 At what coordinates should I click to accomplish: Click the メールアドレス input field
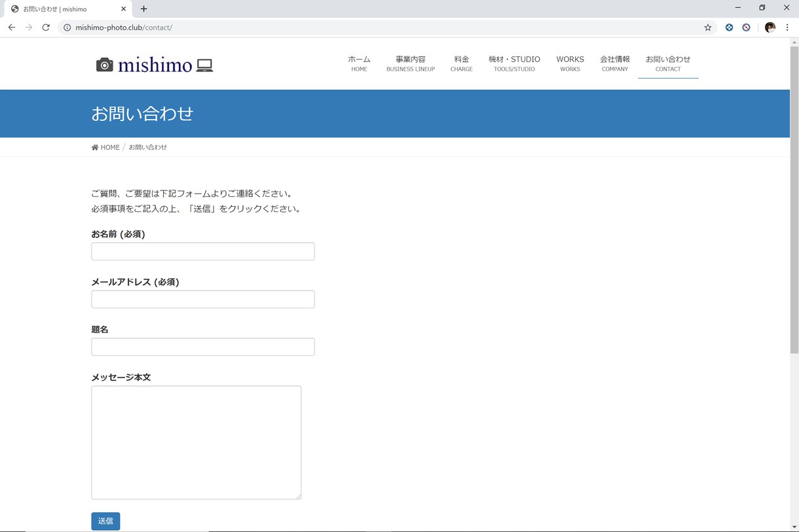tap(203, 299)
